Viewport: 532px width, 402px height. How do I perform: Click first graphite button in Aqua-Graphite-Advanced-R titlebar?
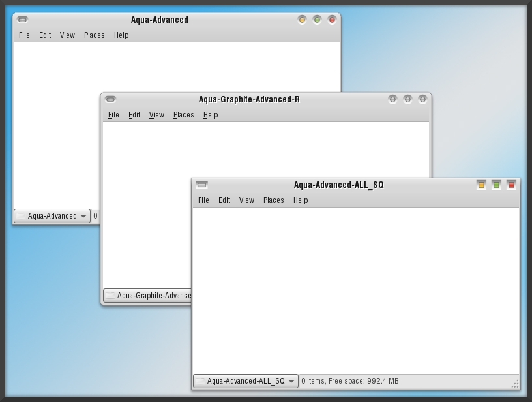[392, 99]
